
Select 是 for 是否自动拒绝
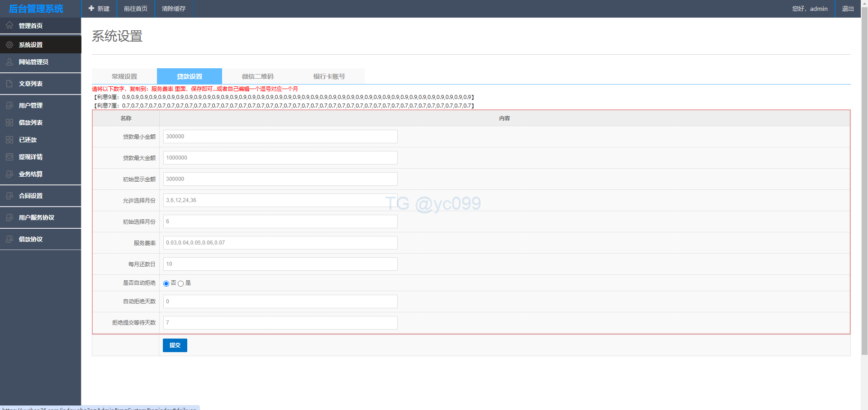[x=180, y=283]
